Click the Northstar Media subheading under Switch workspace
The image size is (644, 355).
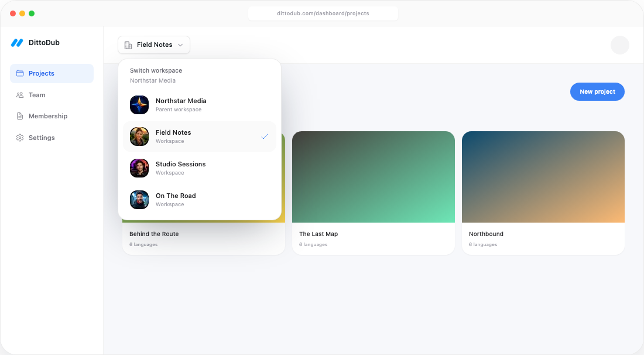[x=153, y=80]
